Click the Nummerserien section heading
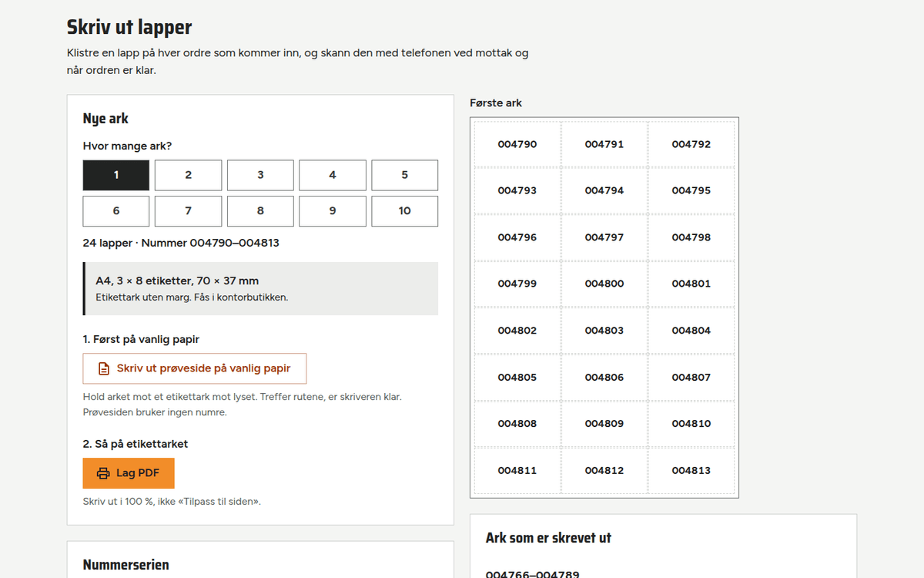Image resolution: width=924 pixels, height=578 pixels. (126, 565)
